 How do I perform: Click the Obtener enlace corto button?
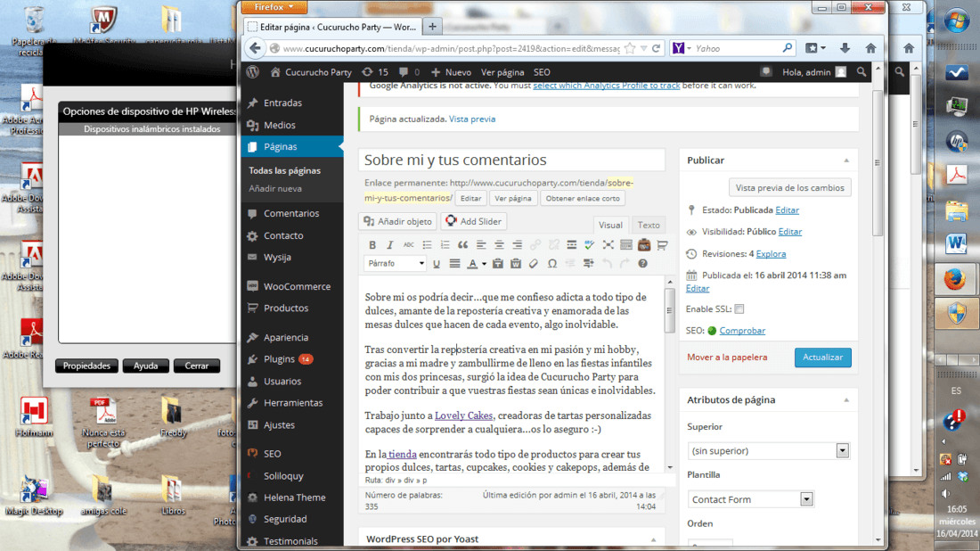(x=583, y=198)
